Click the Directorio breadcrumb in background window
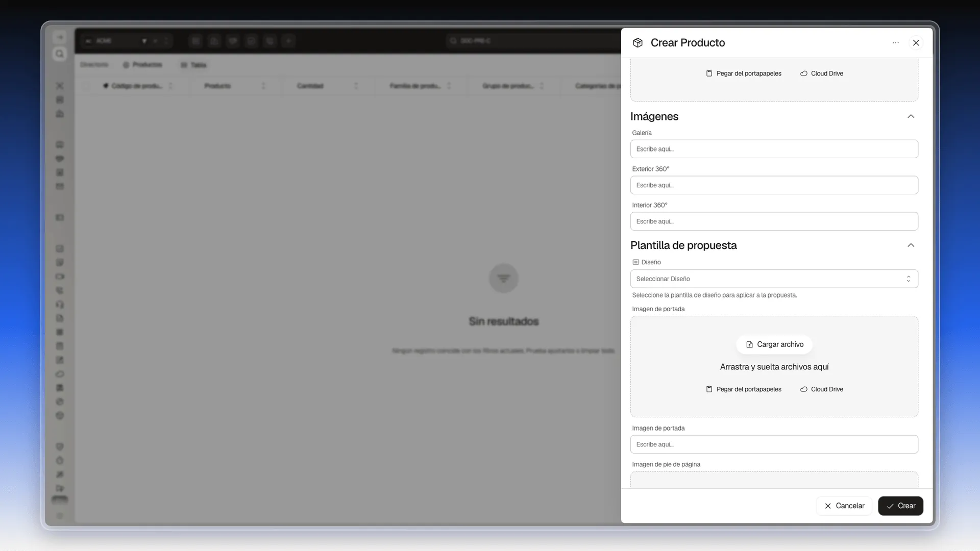The width and height of the screenshot is (980, 551). pyautogui.click(x=94, y=65)
